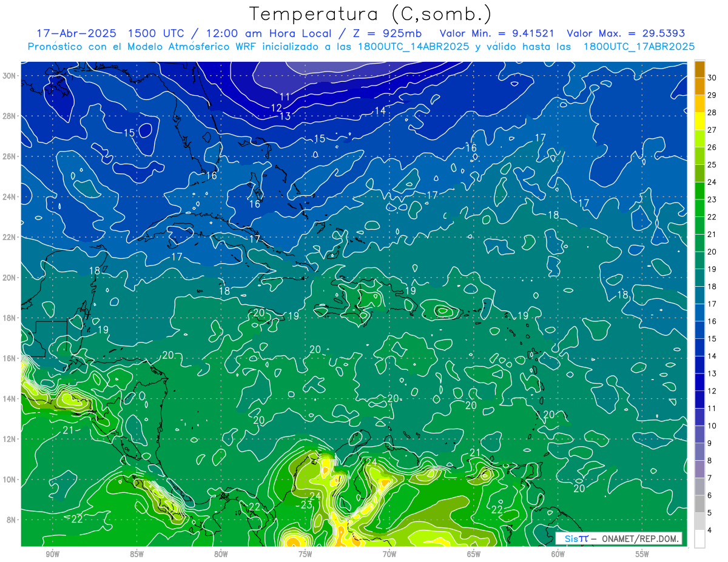This screenshot has width=728, height=562.
Task: Click the '55W' longitude axis label
Action: (642, 554)
